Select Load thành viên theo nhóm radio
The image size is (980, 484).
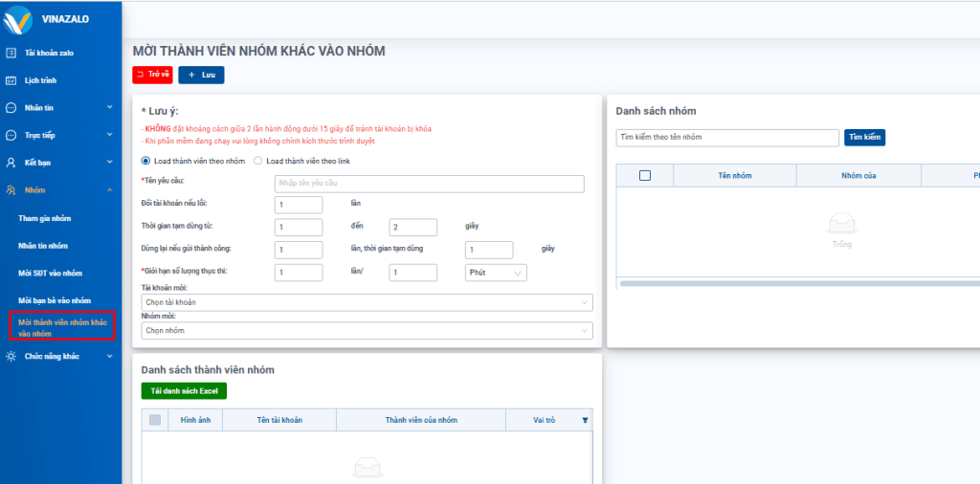tap(145, 161)
